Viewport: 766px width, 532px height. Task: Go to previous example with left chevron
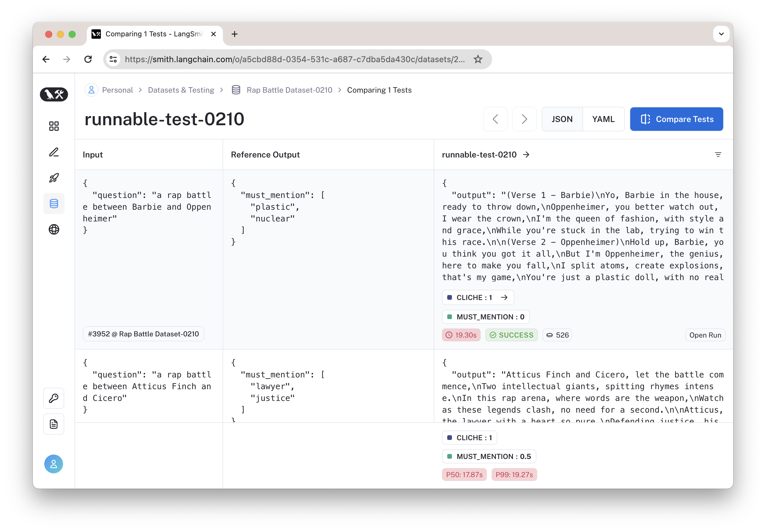click(495, 119)
